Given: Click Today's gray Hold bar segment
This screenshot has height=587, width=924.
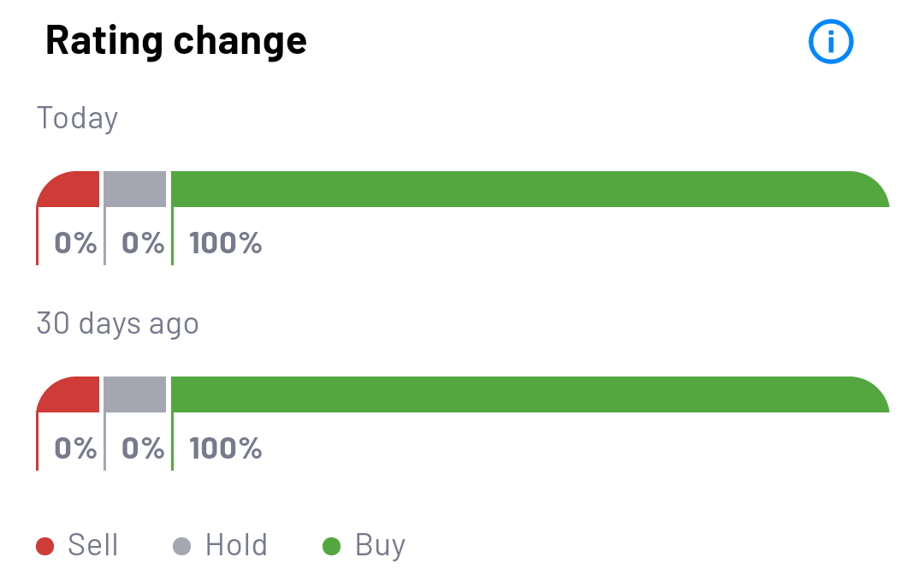Looking at the screenshot, I should (x=135, y=189).
